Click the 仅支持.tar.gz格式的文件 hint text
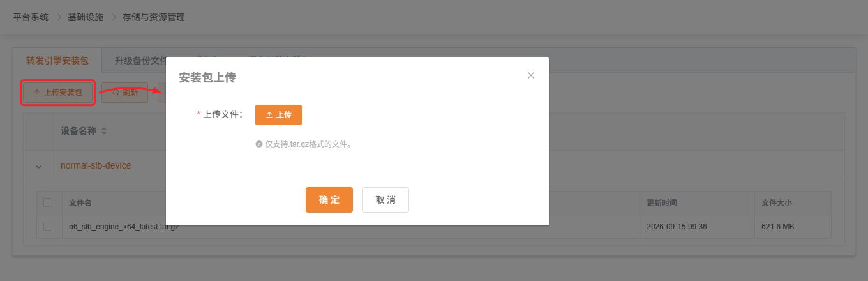Viewport: 868px width, 281px height. 308,144
